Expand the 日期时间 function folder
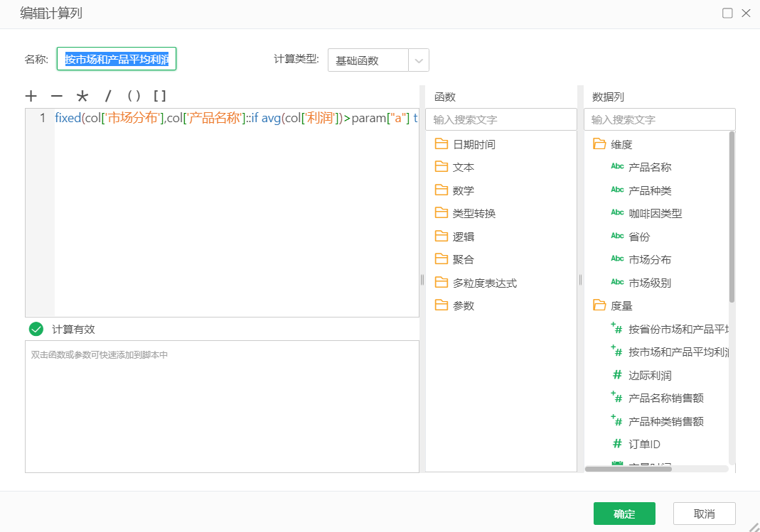Image resolution: width=760 pixels, height=532 pixels. pos(473,144)
